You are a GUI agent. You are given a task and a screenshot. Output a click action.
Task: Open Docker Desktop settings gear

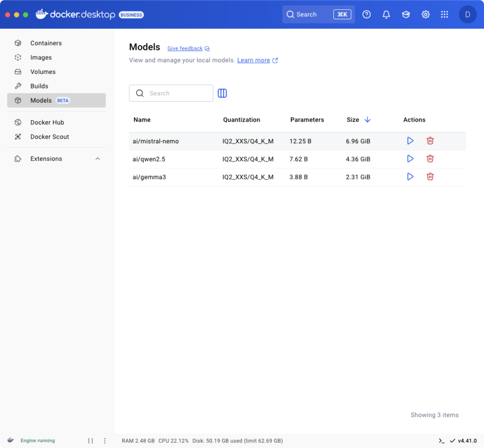click(425, 14)
